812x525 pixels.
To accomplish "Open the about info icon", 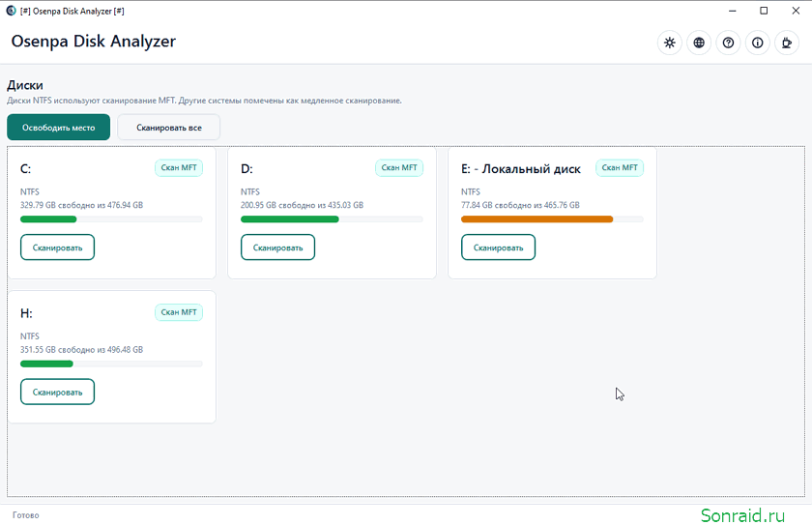I will point(758,43).
